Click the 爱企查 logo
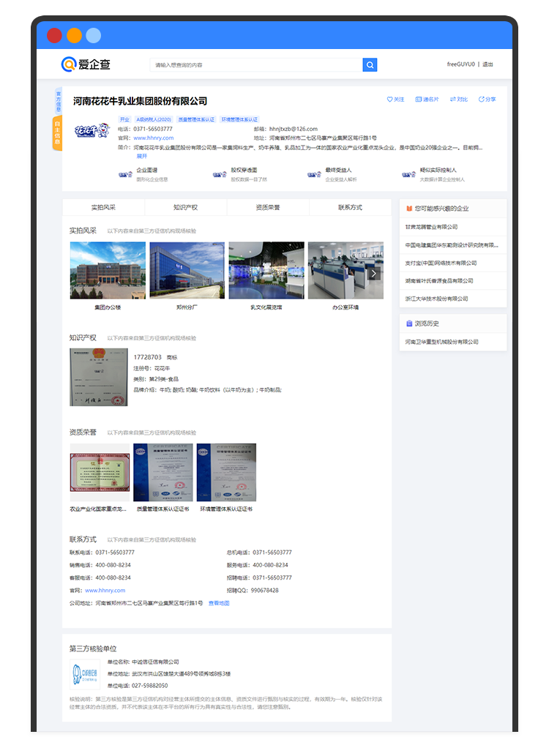The width and height of the screenshot is (549, 756). click(86, 64)
